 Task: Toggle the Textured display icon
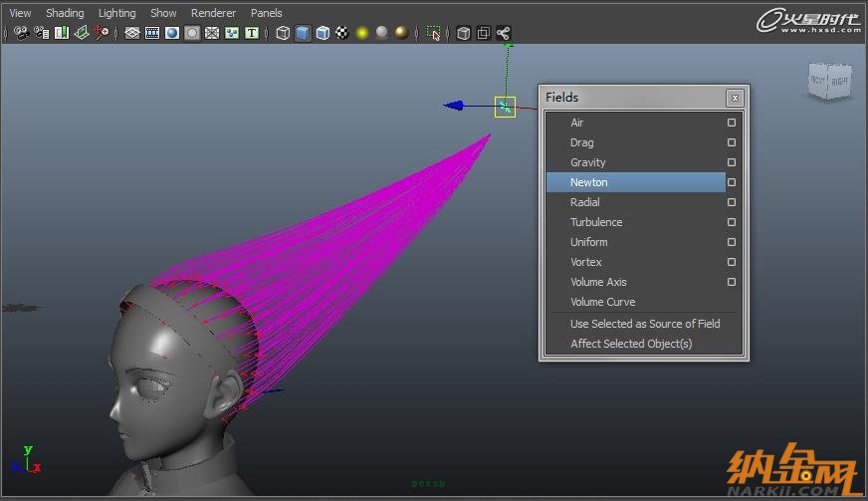point(342,33)
